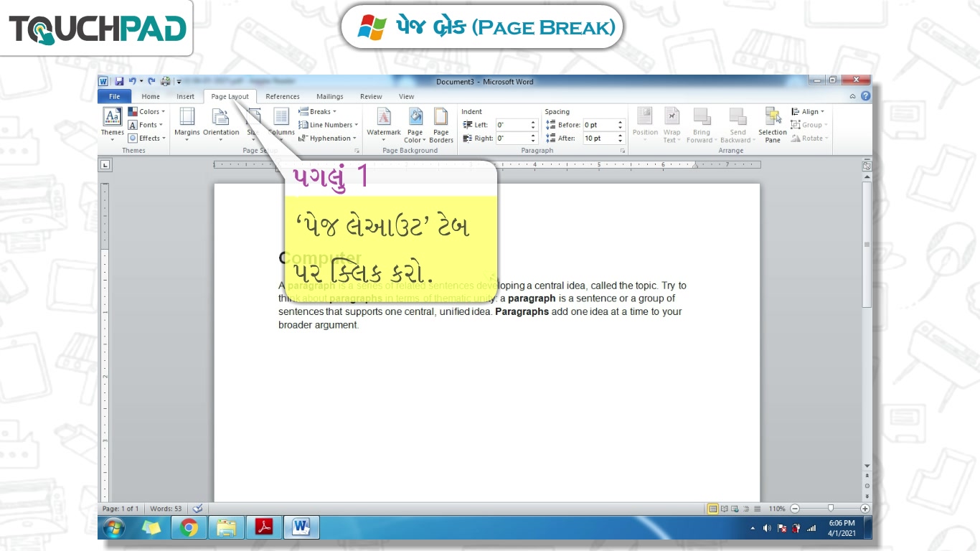The height and width of the screenshot is (551, 980).
Task: Click the zoom slider handle
Action: click(x=831, y=509)
